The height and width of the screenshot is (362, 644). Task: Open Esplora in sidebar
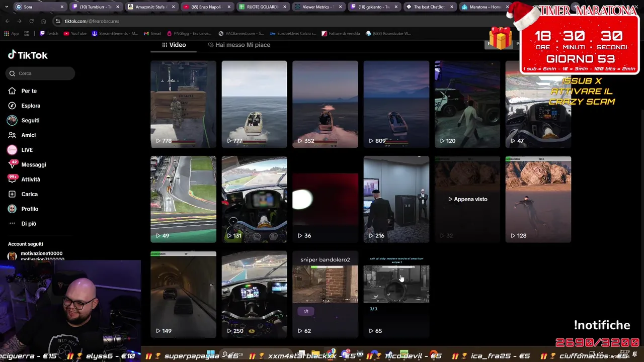[30, 106]
